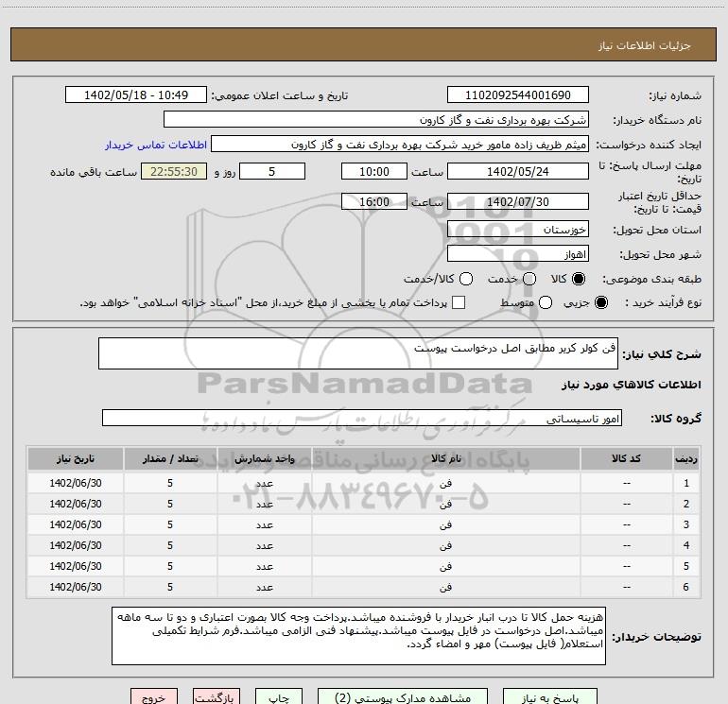The height and width of the screenshot is (704, 728).
Task: Select the کالا/خدمت radio option
Action: tap(466, 279)
